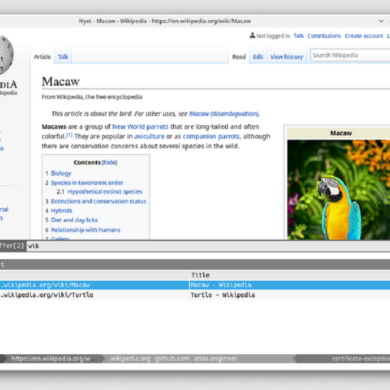The width and height of the screenshot is (390, 390).
Task: Click the user icon beside Not logged in
Action: pos(252,35)
